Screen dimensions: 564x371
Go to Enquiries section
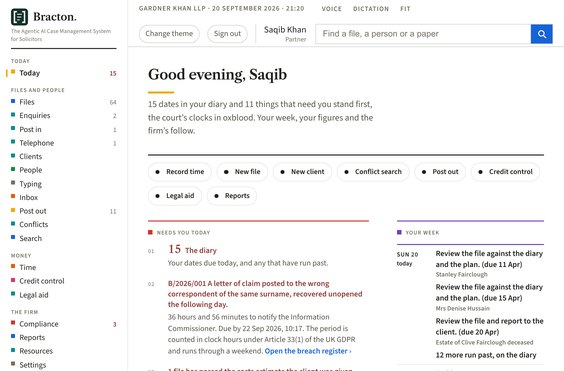tap(35, 116)
